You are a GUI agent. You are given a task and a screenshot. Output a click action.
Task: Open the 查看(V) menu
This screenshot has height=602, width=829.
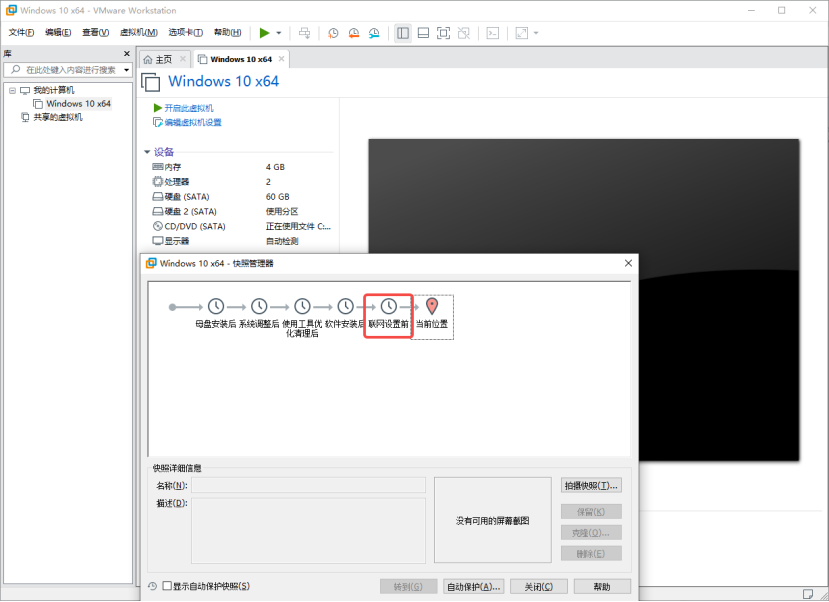point(95,33)
